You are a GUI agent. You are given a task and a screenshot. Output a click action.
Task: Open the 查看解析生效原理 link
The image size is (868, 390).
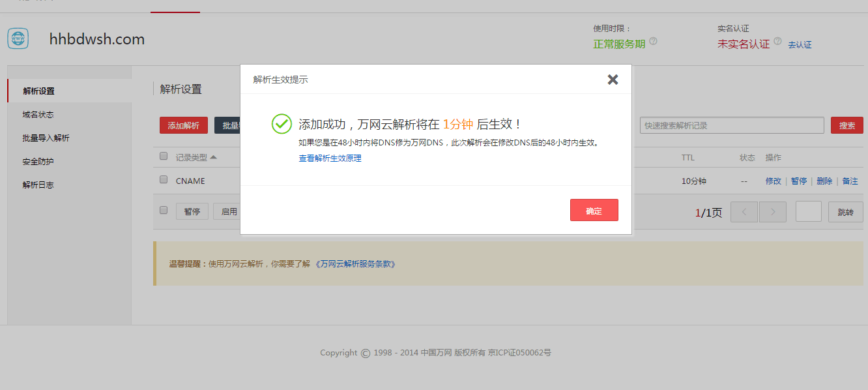pyautogui.click(x=330, y=158)
